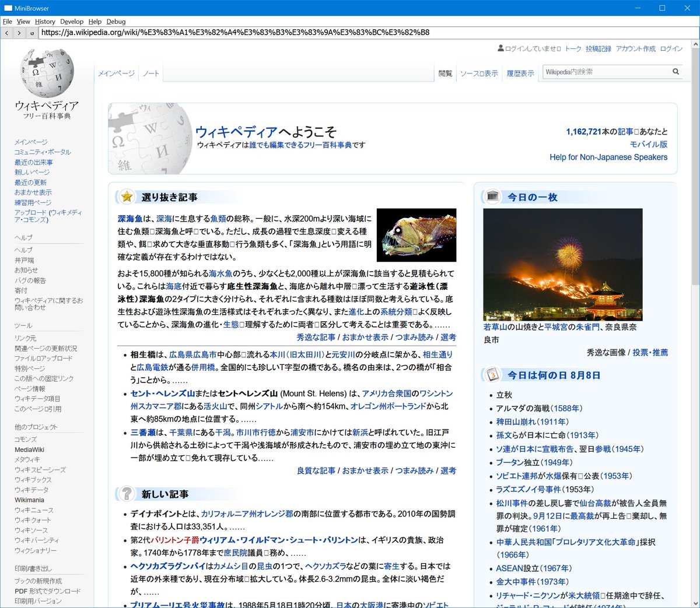Click 新しいページ in the sidebar
The width and height of the screenshot is (700, 608).
[x=32, y=172]
